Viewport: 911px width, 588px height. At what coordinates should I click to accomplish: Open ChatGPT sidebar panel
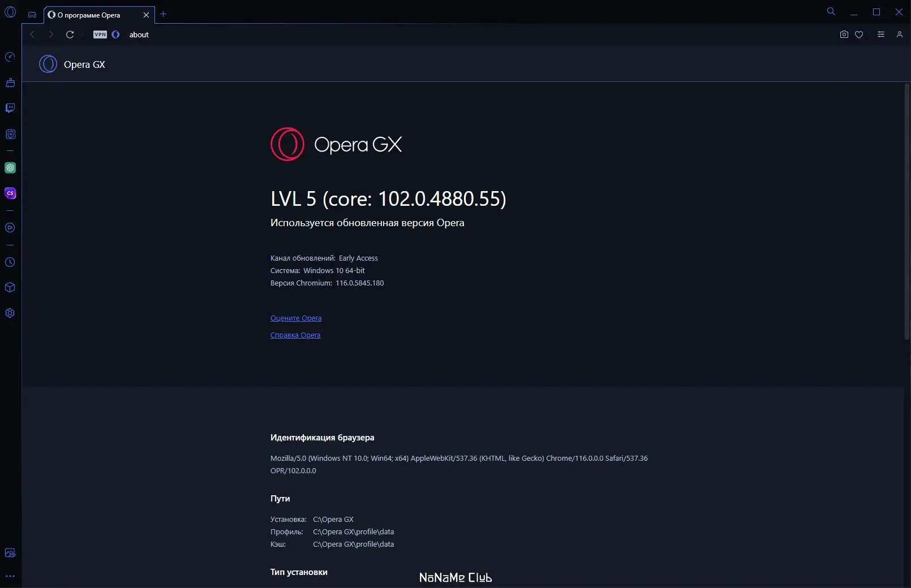coord(10,167)
